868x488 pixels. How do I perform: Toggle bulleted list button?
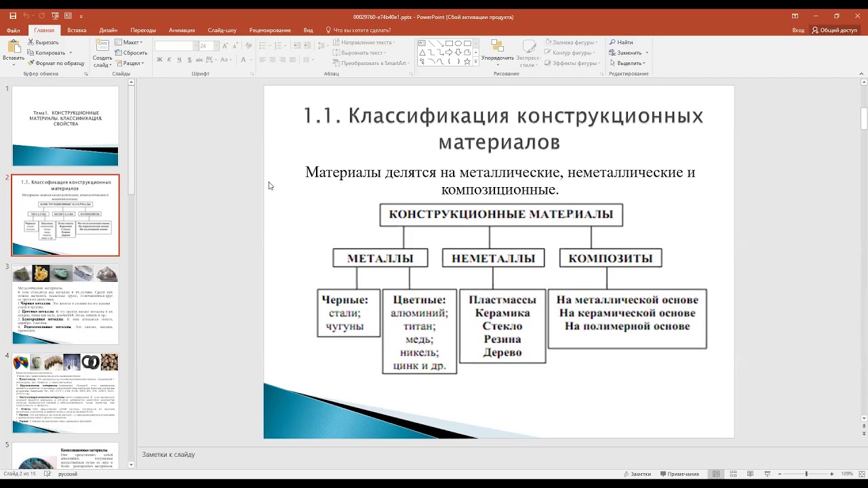[x=262, y=45]
